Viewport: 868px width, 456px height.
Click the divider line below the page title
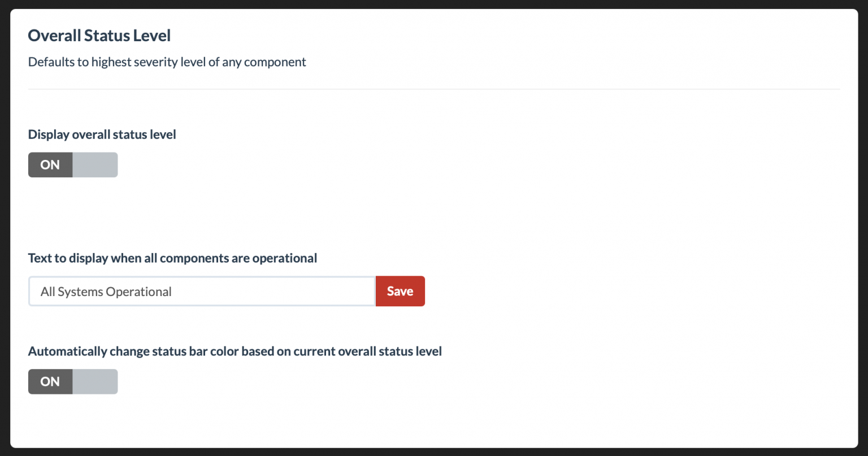coord(434,88)
